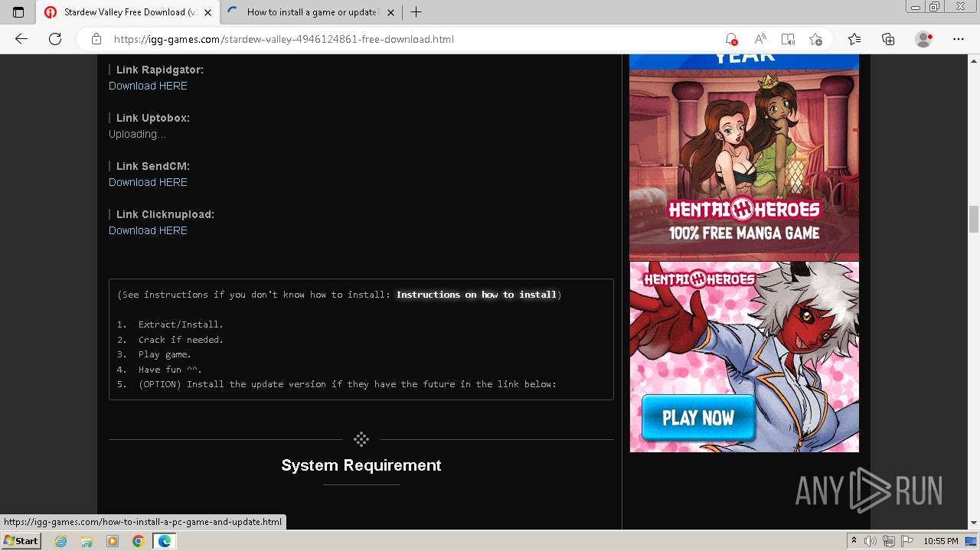Screen dimensions: 980x551
Task: Open the Clicknupload Download HERE link
Action: 148,230
